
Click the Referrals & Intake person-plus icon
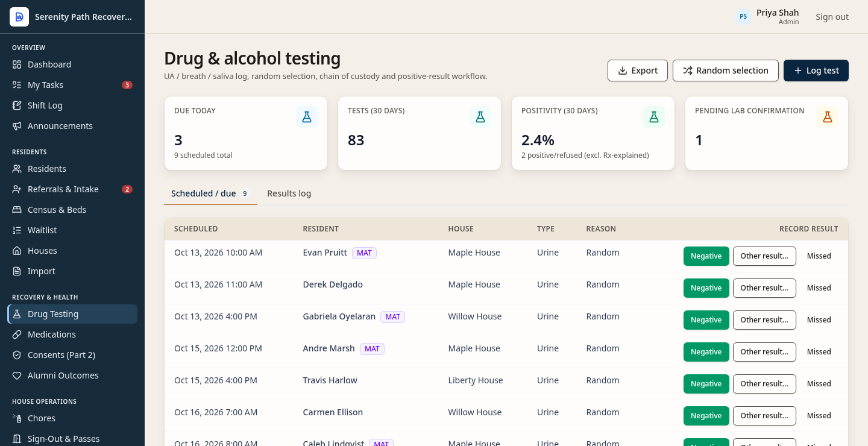(17, 189)
